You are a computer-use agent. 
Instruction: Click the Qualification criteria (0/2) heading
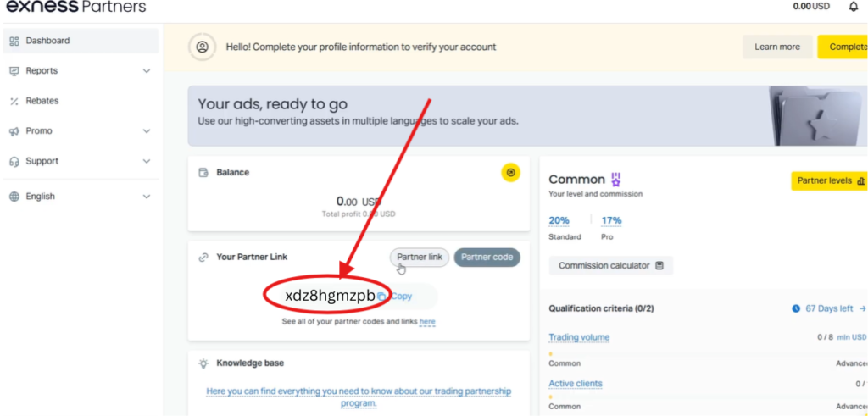[601, 308]
